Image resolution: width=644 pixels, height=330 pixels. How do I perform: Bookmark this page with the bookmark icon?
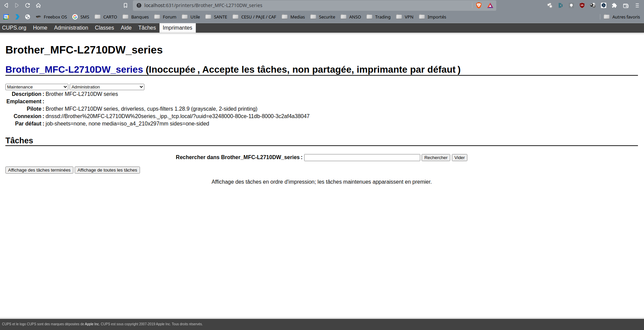126,5
